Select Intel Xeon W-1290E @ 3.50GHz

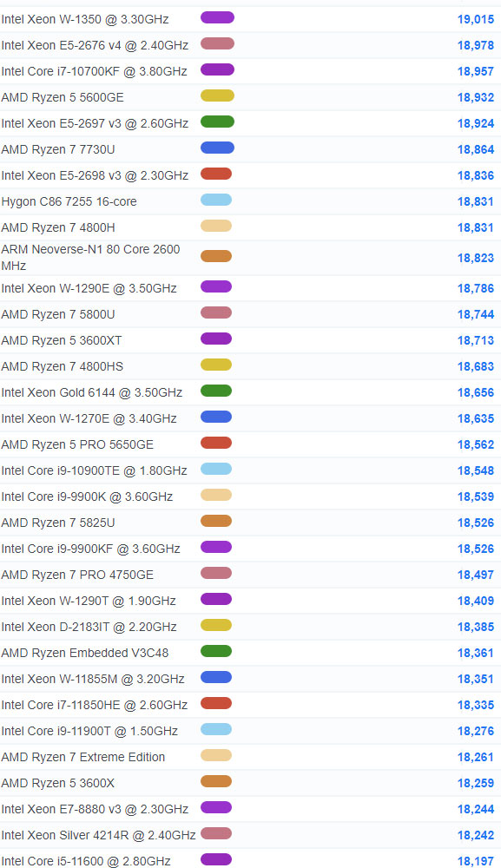pos(89,288)
